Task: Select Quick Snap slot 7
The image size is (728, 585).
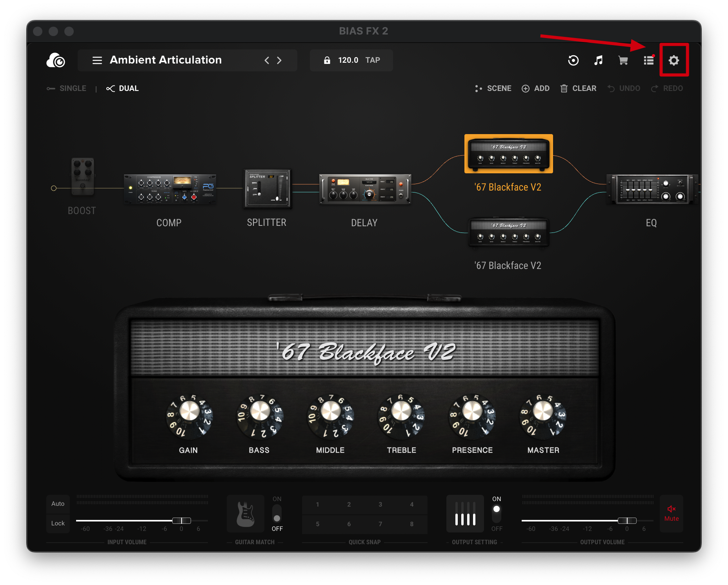Action: pos(380,524)
